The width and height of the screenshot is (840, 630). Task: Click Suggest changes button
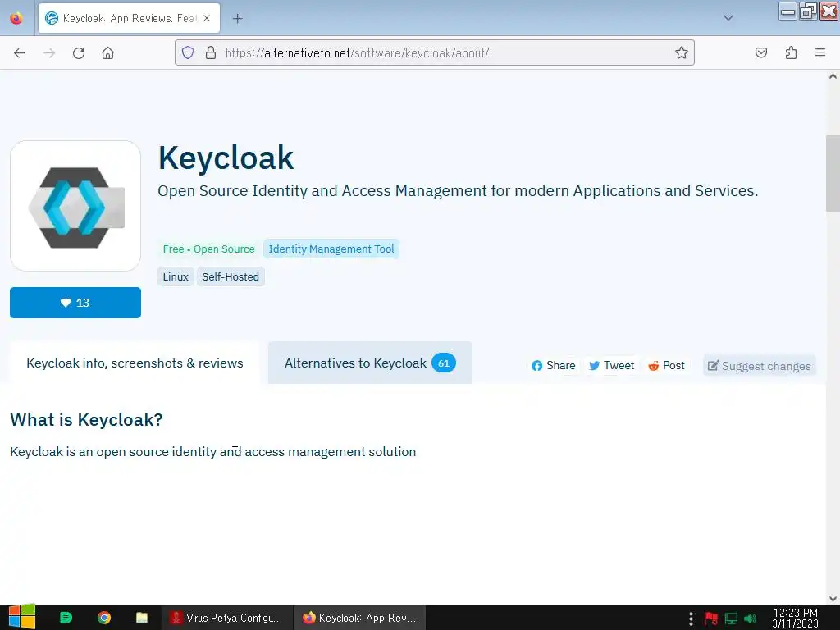[759, 366]
